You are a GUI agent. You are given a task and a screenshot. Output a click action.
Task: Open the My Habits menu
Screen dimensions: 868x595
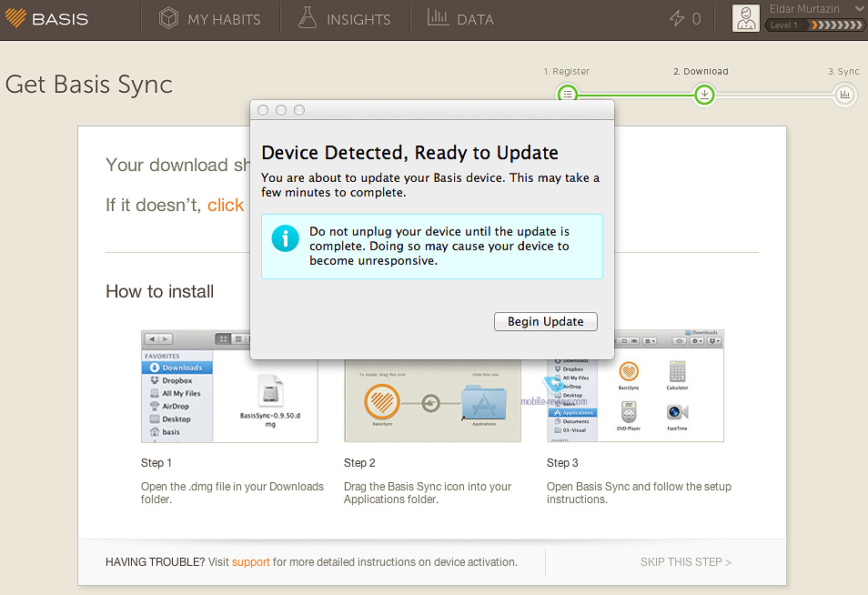coord(210,19)
